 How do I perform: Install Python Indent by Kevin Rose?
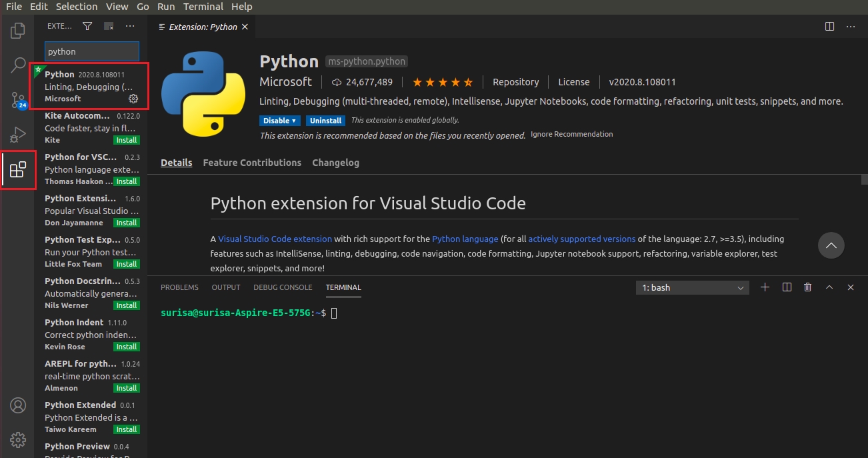pos(126,347)
